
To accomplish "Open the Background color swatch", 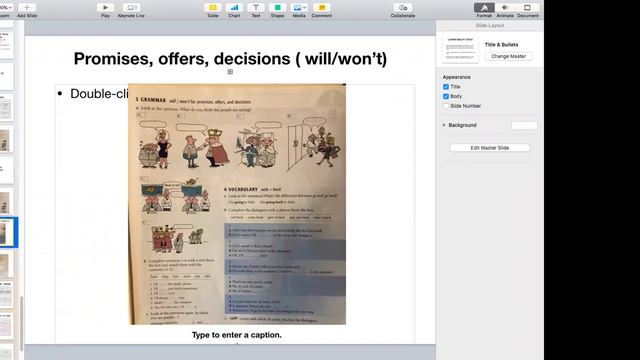I will (524, 125).
